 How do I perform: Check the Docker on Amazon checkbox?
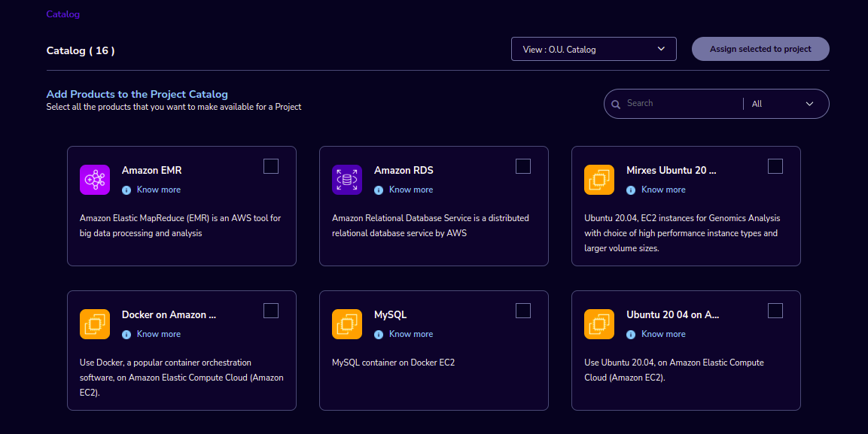271,311
